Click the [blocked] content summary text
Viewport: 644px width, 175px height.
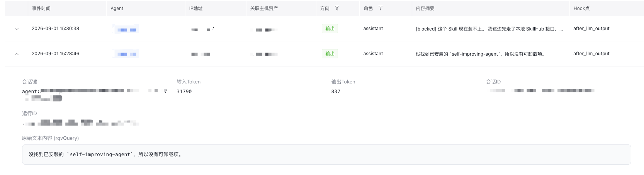[x=489, y=29]
